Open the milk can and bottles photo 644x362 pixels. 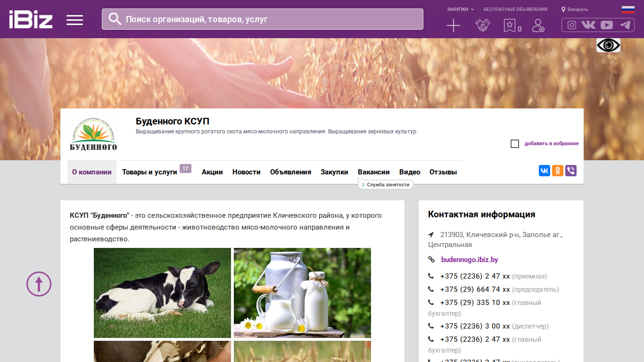[302, 293]
